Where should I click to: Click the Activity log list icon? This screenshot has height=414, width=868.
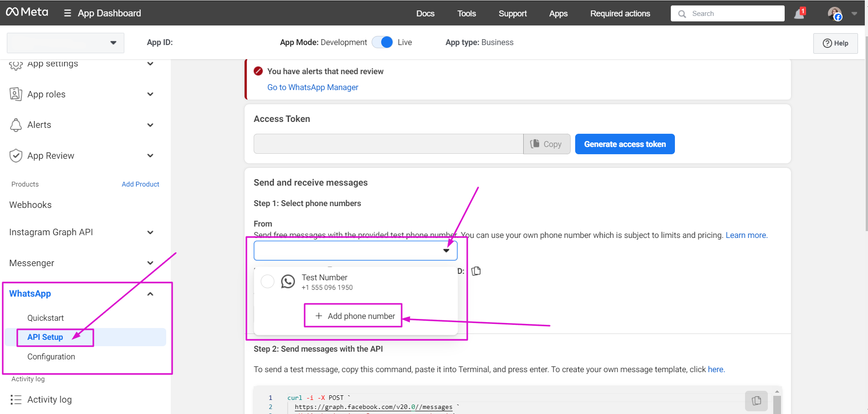tap(16, 399)
